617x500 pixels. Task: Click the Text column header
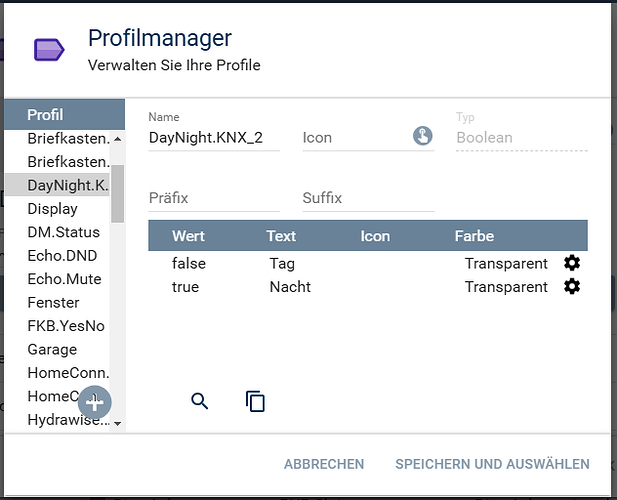(281, 236)
